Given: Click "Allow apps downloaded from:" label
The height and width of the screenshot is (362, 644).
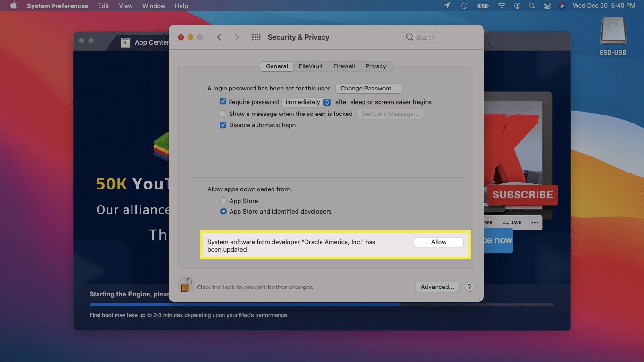Looking at the screenshot, I should coord(249,189).
